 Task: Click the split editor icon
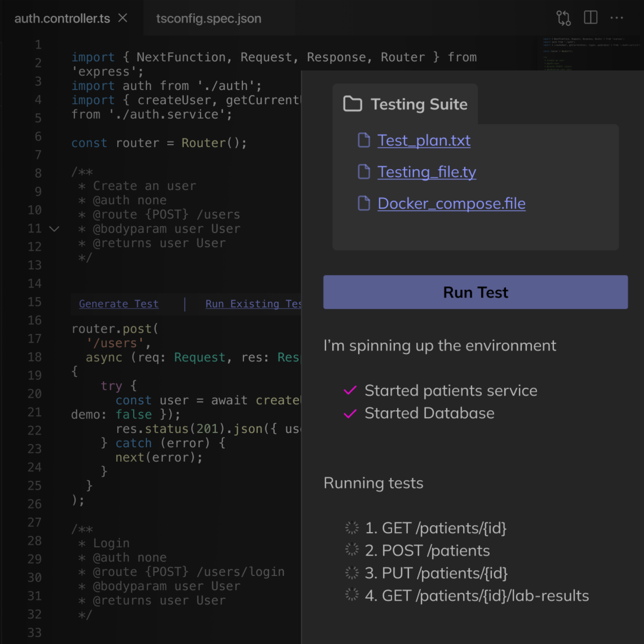[590, 17]
